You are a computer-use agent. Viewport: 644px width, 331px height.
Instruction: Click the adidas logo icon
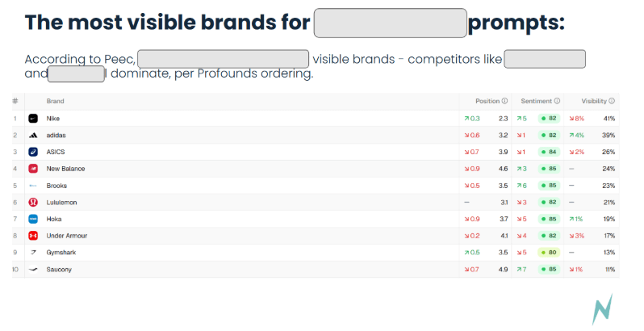coord(33,135)
